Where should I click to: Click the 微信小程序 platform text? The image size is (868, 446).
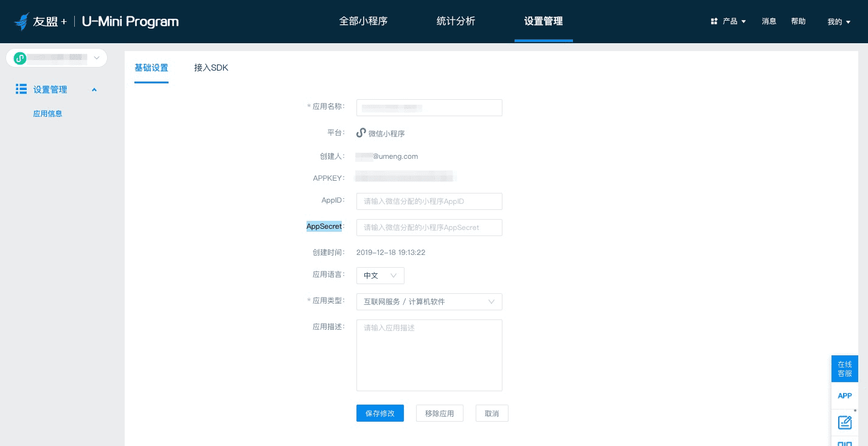(387, 133)
